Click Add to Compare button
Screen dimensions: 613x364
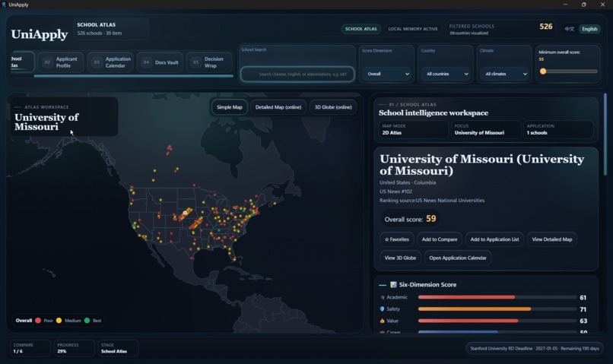440,239
